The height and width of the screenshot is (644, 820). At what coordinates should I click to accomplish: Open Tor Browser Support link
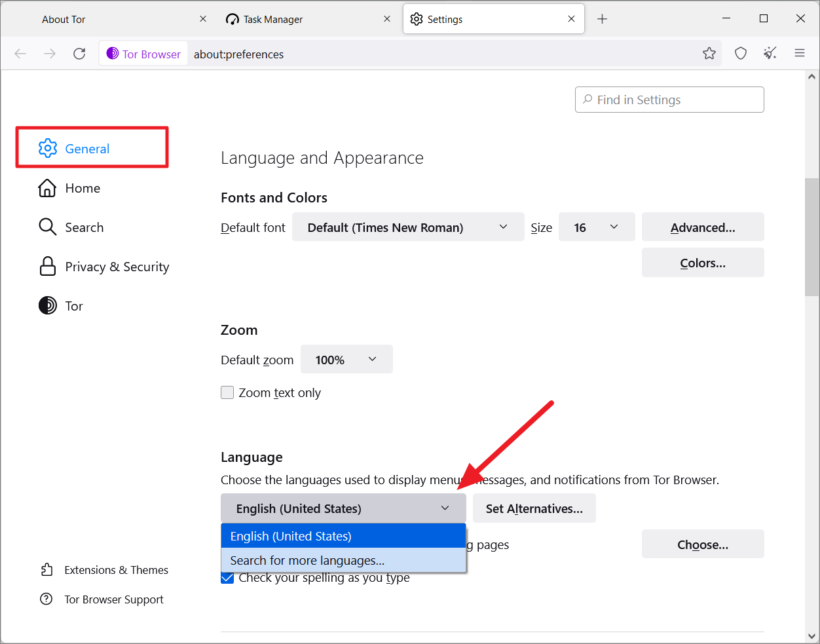tap(114, 599)
